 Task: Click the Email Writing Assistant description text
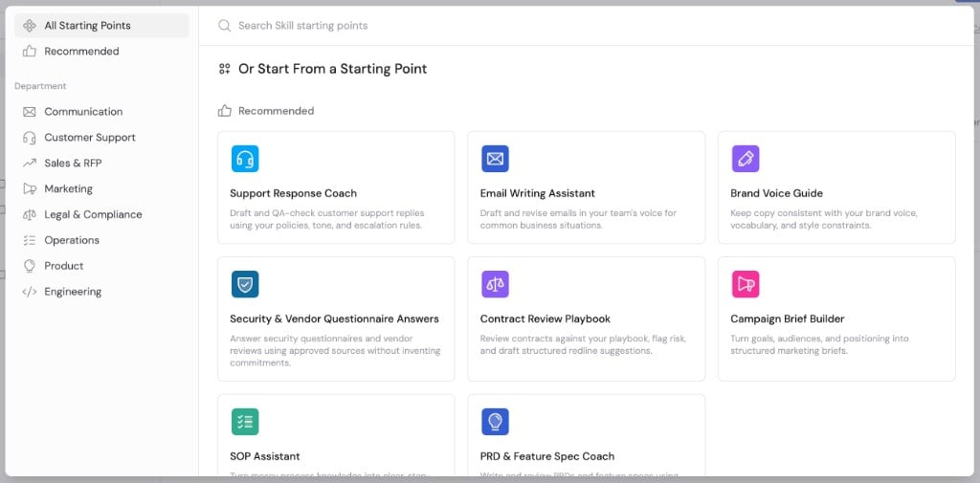point(578,219)
